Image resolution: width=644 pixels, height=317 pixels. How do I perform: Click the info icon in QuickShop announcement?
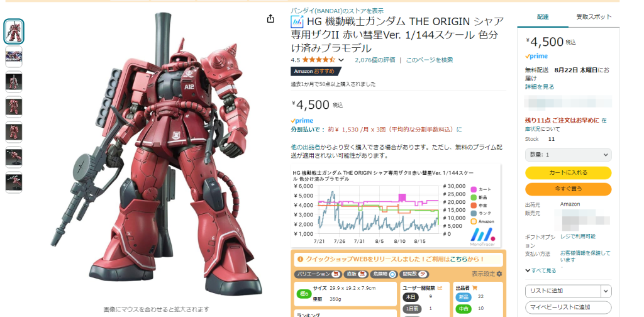[300, 259]
